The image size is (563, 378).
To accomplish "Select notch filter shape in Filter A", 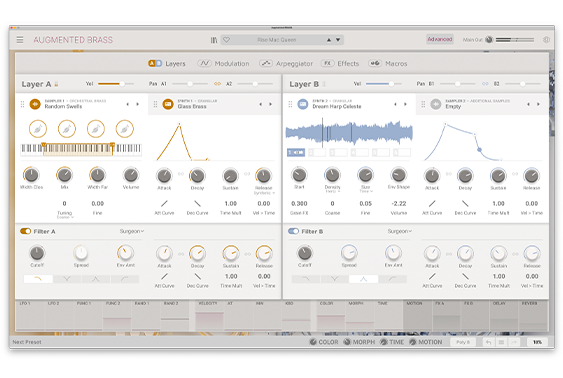I will click(67, 279).
